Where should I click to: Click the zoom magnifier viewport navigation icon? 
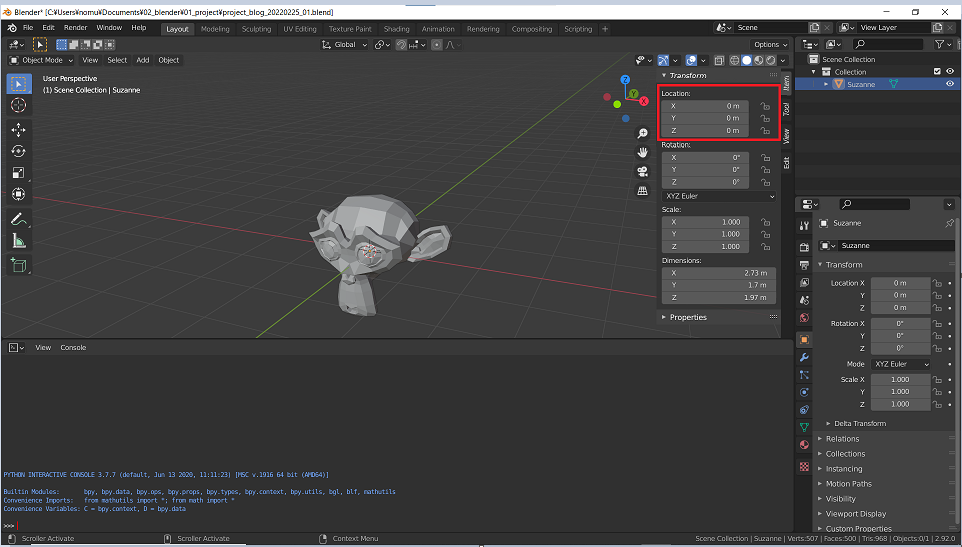642,134
